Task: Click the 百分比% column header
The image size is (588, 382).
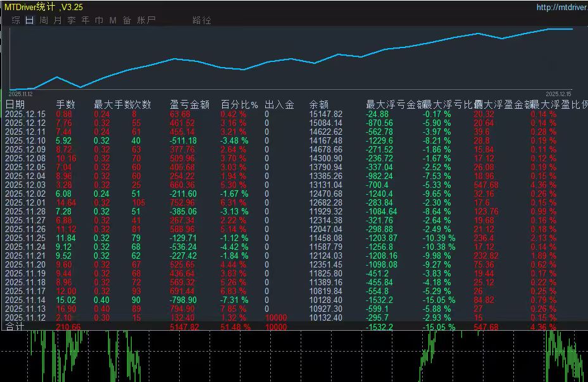Action: coord(239,104)
